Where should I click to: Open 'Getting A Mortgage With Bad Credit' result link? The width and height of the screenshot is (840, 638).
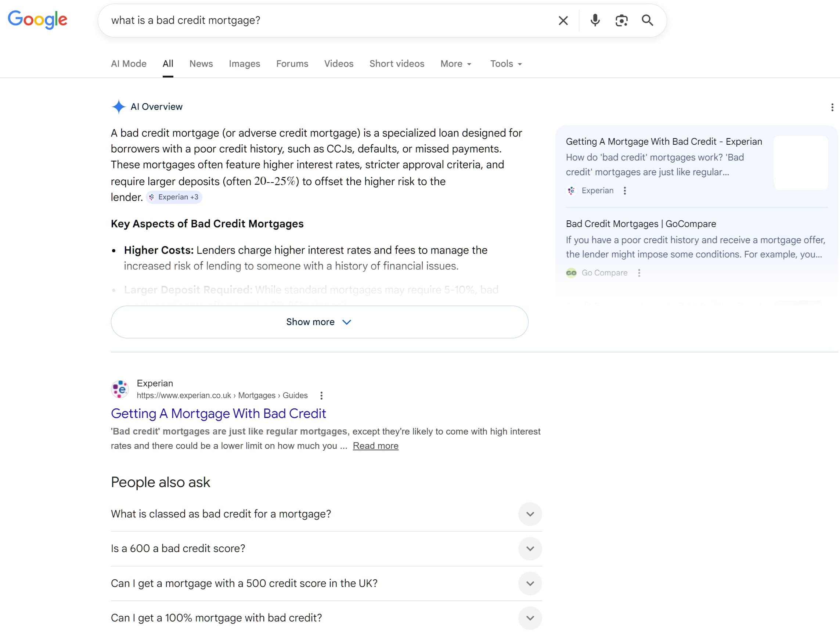coord(218,414)
